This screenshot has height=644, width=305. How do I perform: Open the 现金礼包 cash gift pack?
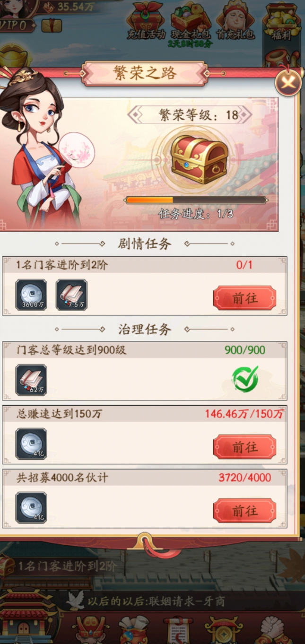[191, 20]
